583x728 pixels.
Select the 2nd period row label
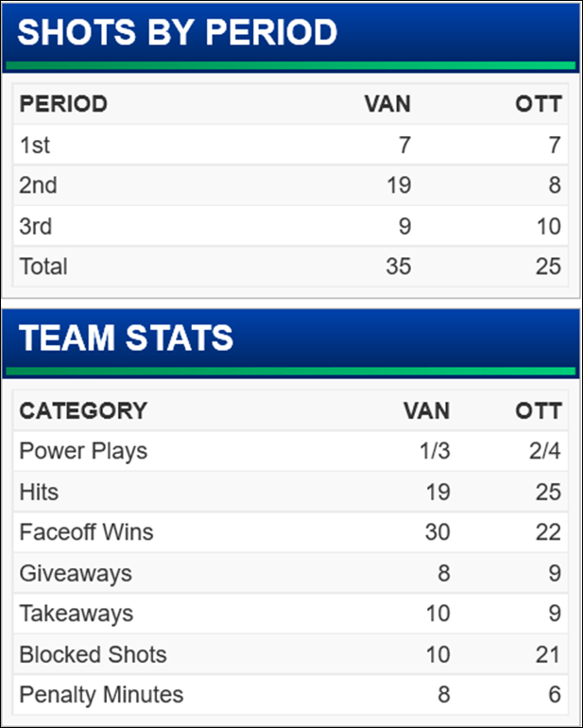(x=39, y=185)
